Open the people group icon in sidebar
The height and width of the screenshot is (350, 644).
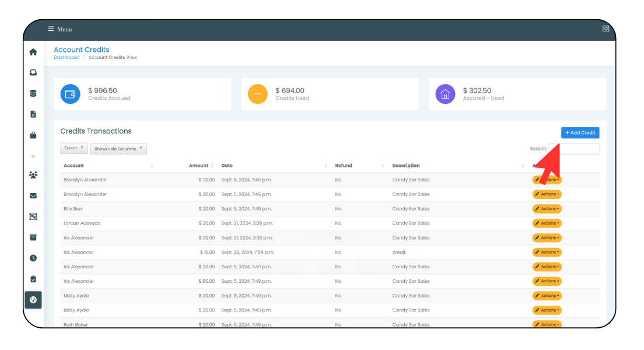click(x=33, y=175)
